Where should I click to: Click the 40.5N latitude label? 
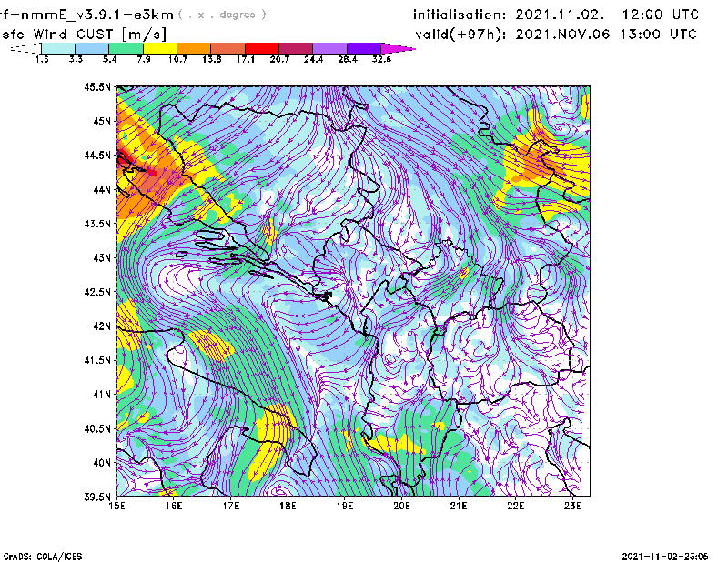coord(97,428)
